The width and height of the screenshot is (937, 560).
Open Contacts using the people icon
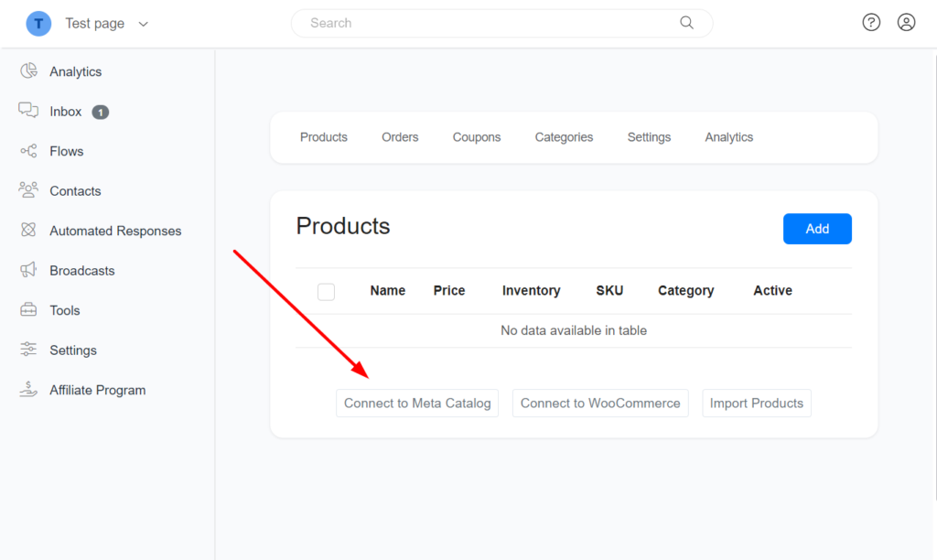pos(28,190)
